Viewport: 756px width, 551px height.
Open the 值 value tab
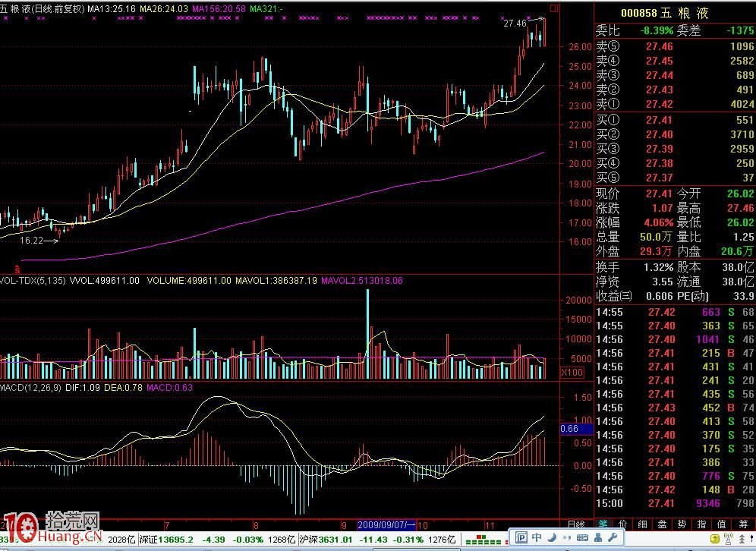721,524
